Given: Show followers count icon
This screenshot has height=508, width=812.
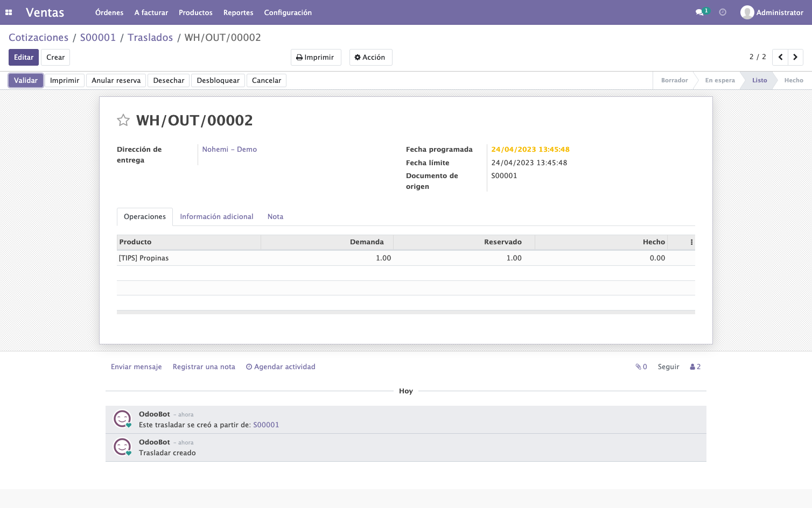Looking at the screenshot, I should [695, 367].
